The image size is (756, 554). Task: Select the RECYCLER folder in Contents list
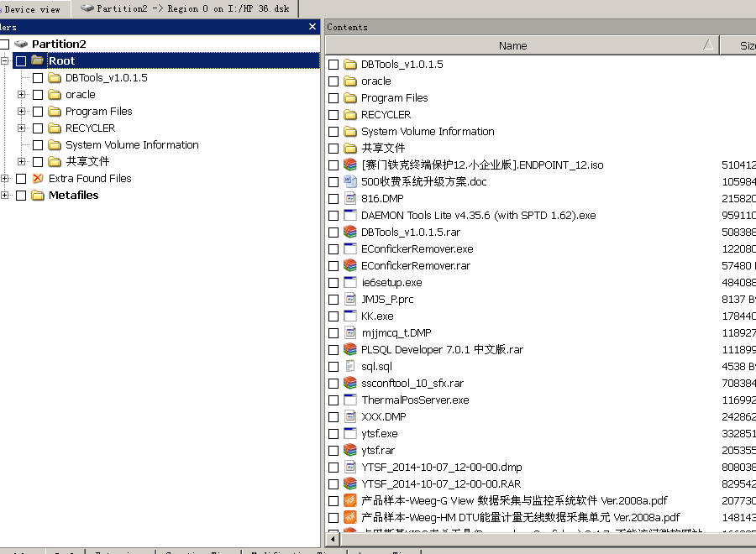(386, 115)
